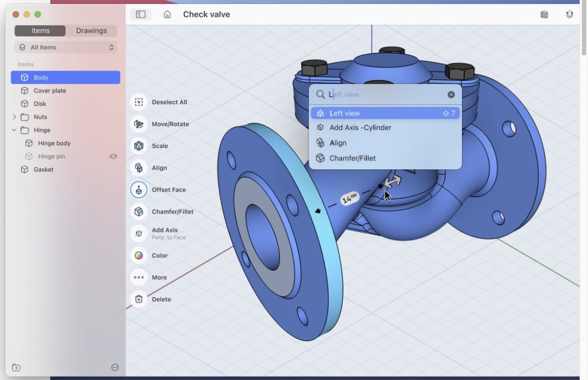Expand the Nuts folder
Viewport: 588px width, 380px height.
point(14,117)
